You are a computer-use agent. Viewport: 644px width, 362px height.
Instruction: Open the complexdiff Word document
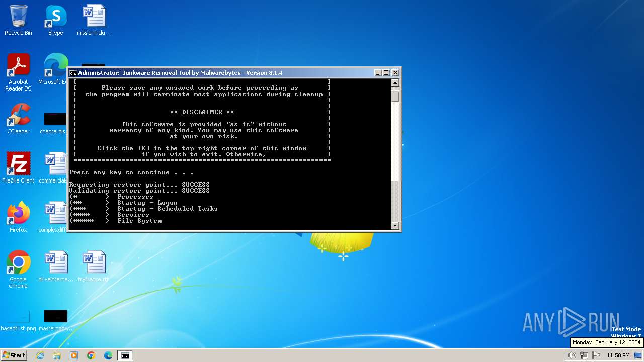53,217
